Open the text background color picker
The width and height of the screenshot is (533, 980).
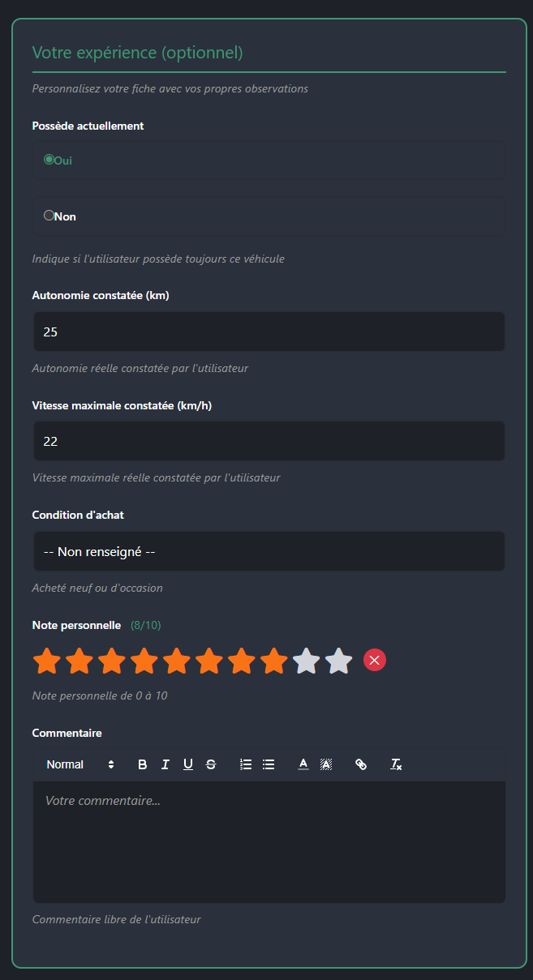tap(326, 764)
